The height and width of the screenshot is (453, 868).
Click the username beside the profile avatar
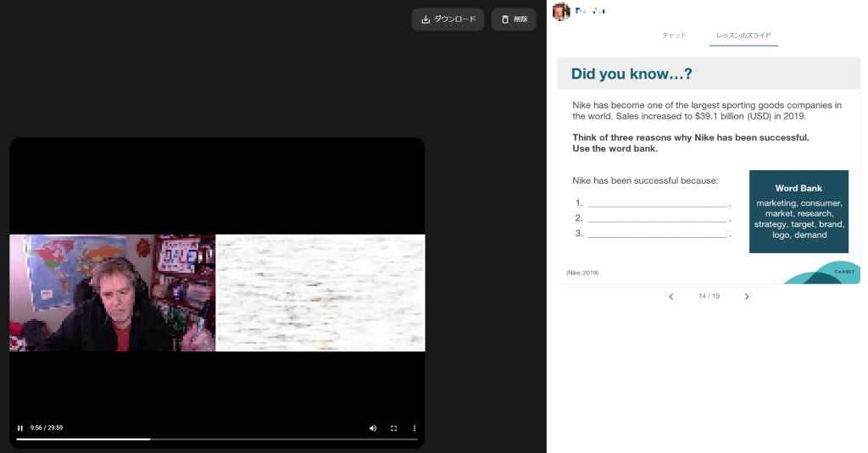tap(590, 11)
